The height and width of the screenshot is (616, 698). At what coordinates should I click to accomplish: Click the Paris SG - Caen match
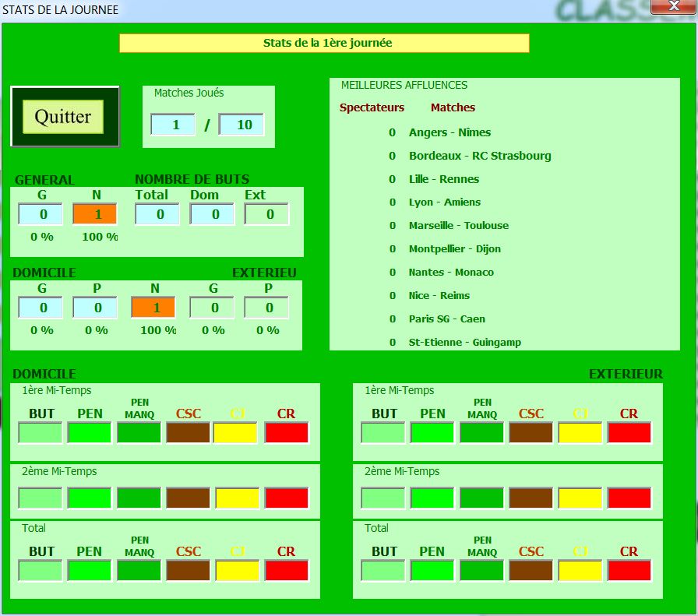[446, 319]
